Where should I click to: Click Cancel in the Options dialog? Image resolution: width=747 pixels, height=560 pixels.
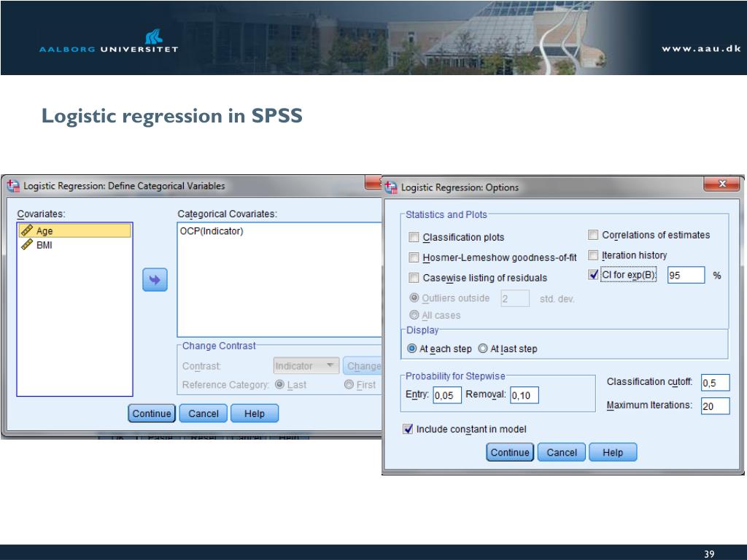click(x=562, y=452)
